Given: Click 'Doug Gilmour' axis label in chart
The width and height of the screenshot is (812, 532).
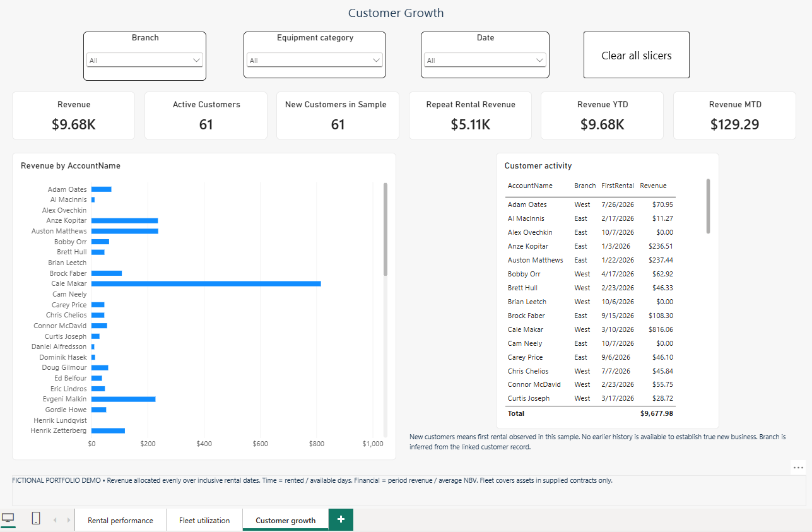Looking at the screenshot, I should point(64,367).
